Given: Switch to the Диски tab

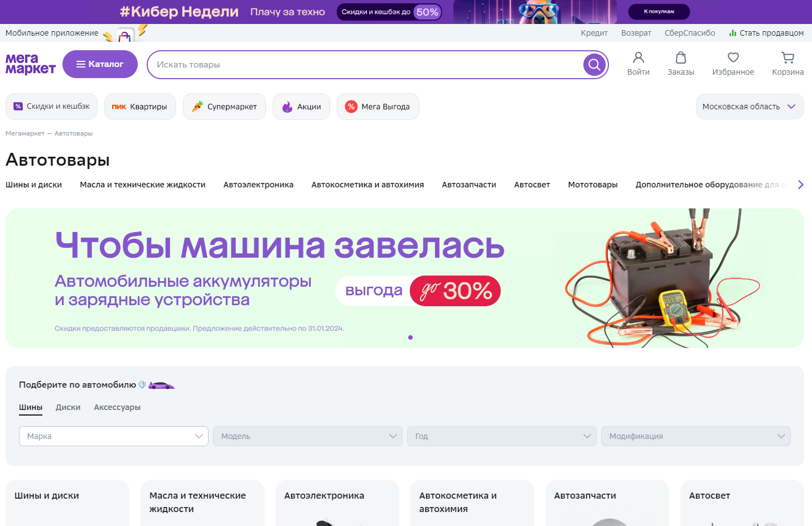Looking at the screenshot, I should (x=68, y=408).
